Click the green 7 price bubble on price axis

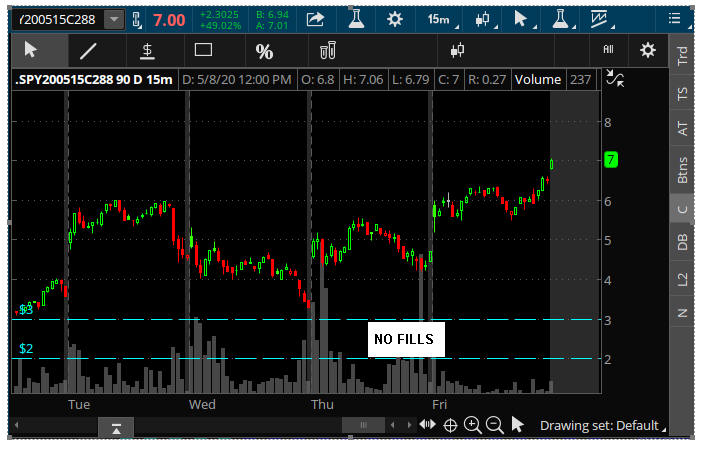611,159
